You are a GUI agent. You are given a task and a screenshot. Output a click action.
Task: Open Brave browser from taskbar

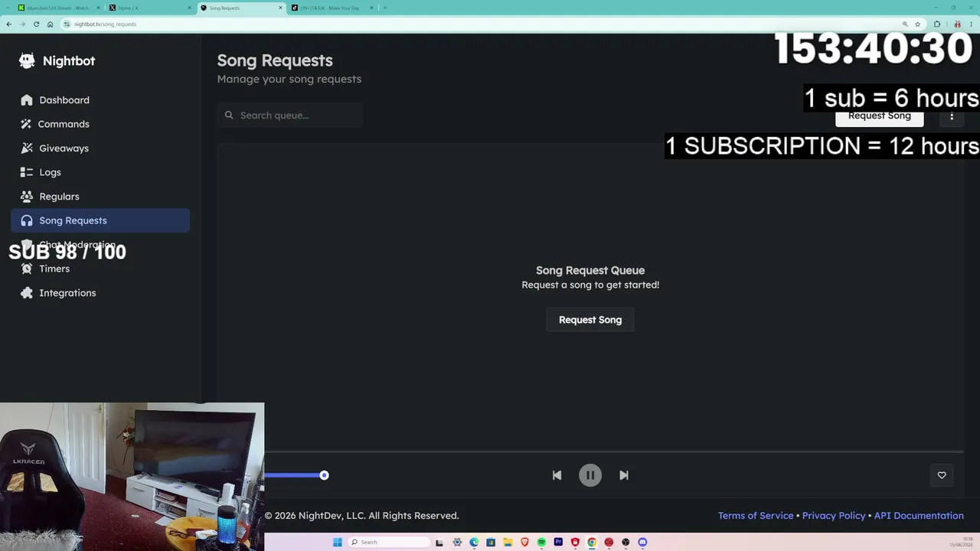click(524, 542)
